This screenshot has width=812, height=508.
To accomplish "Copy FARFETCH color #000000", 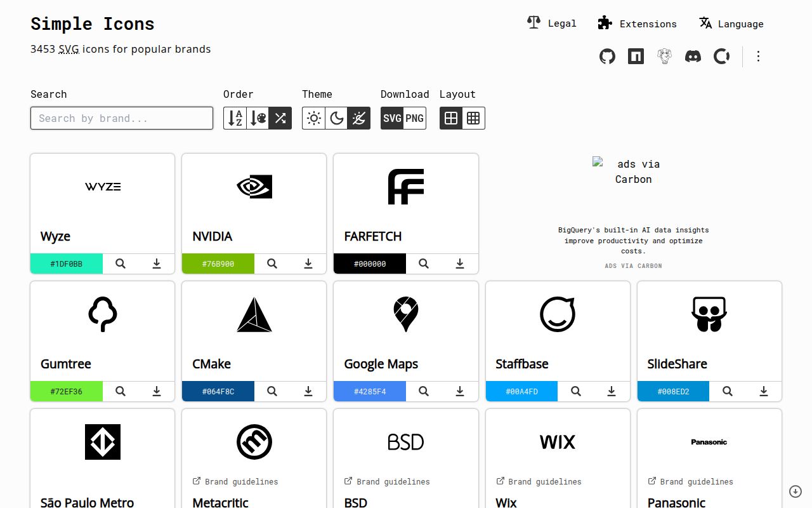I will (370, 264).
